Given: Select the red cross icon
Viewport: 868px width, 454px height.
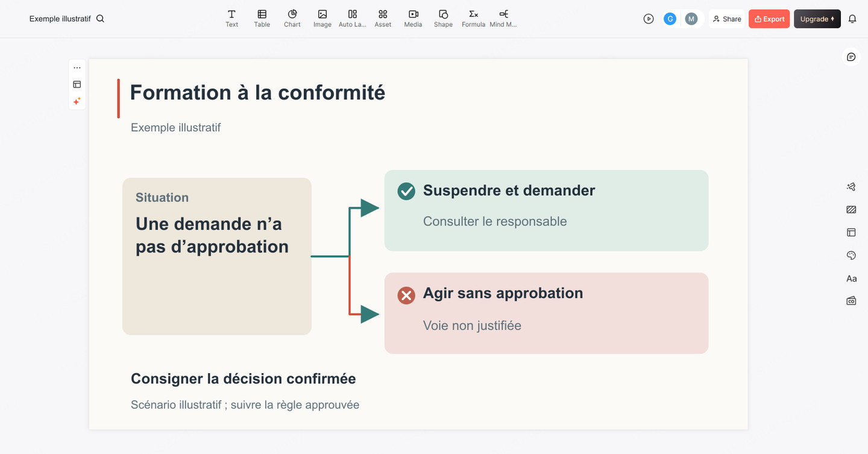Looking at the screenshot, I should [406, 295].
